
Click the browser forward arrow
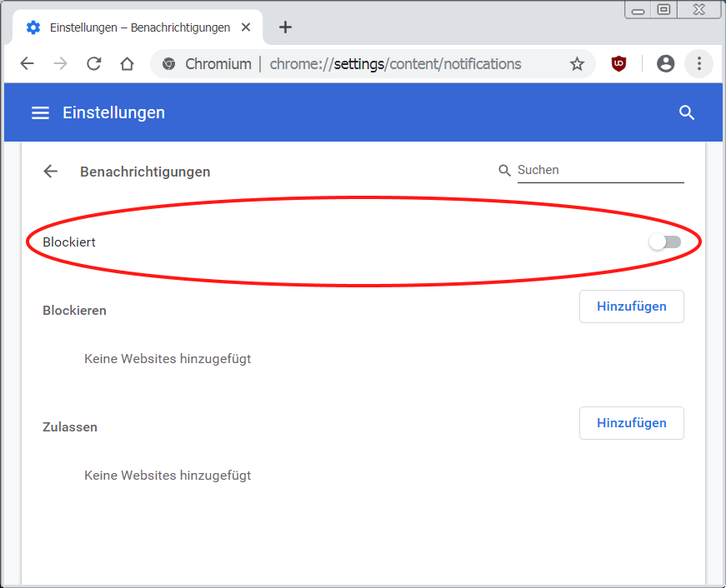coord(61,64)
